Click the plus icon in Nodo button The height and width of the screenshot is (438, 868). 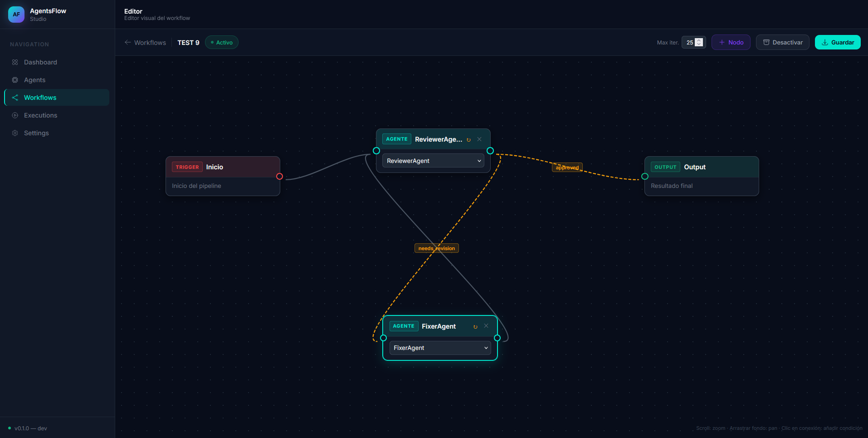click(722, 42)
